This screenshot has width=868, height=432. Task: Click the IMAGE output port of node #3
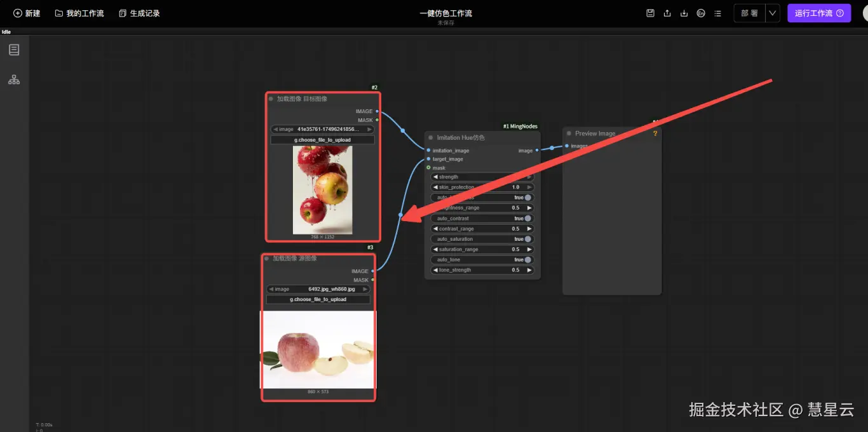(x=373, y=271)
